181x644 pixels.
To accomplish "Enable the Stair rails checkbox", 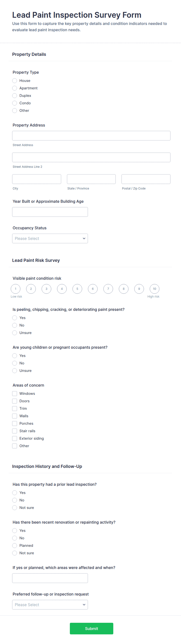I will point(15,431).
